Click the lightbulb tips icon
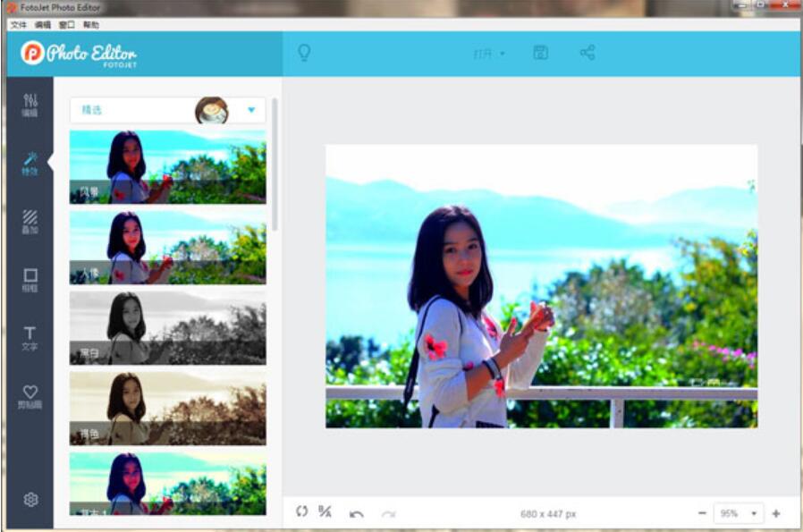This screenshot has height=532, width=803. click(306, 52)
